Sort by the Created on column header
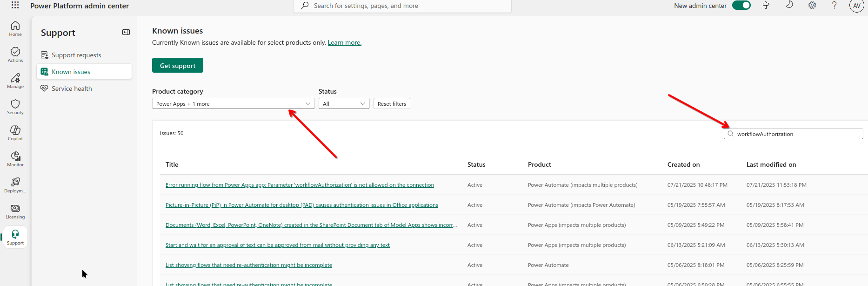The height and width of the screenshot is (286, 868). tap(684, 164)
